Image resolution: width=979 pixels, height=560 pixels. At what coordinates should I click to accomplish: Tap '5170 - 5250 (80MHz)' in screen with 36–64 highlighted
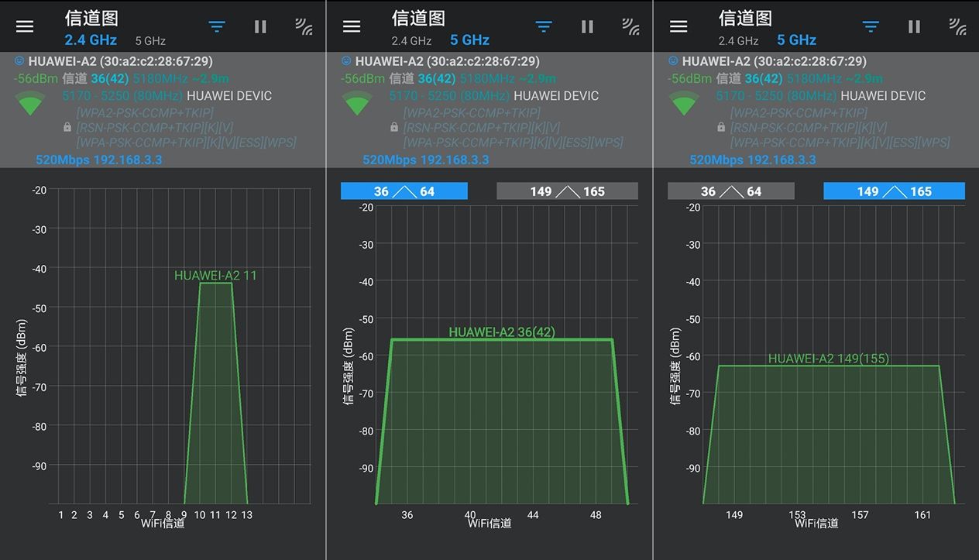click(449, 96)
